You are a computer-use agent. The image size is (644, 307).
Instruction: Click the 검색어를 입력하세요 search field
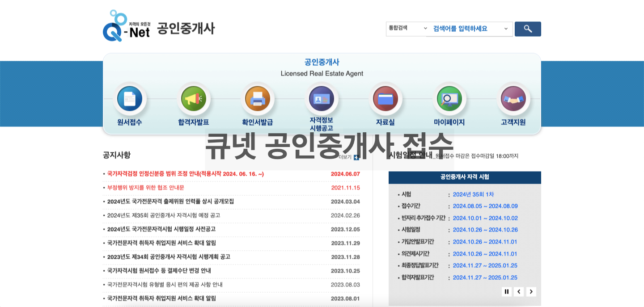tap(465, 29)
